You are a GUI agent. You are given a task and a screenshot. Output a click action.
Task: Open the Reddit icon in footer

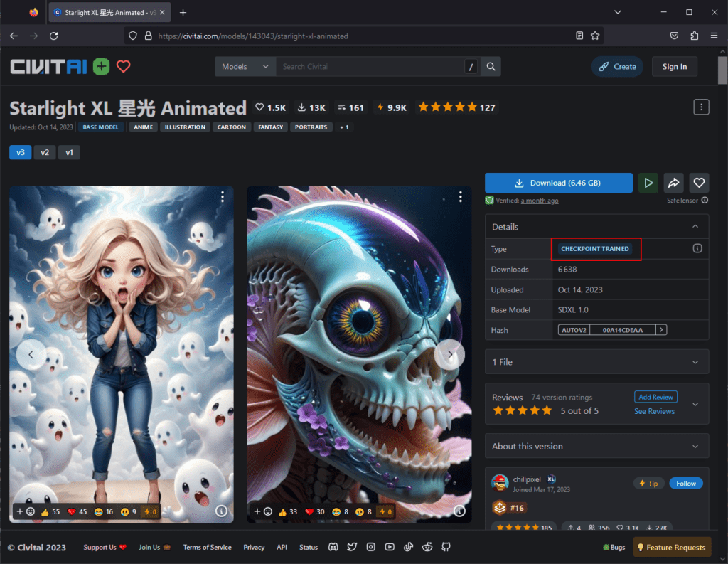point(427,547)
